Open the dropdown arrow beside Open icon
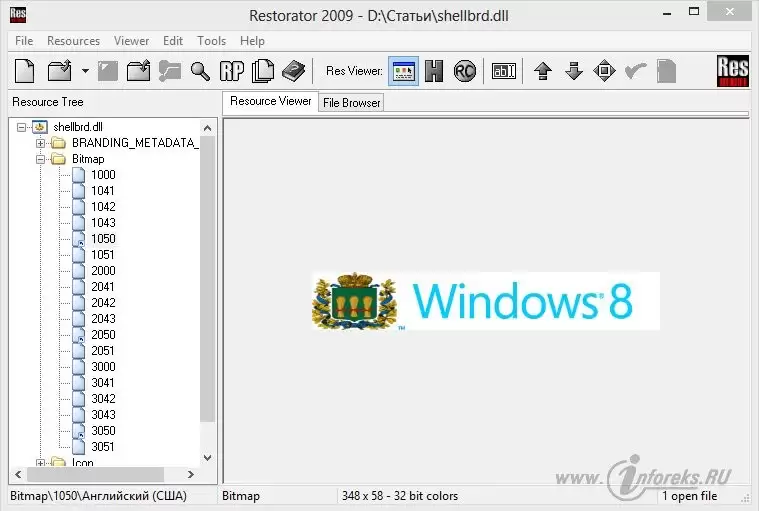Viewport: 759px width, 511px height. [x=85, y=71]
